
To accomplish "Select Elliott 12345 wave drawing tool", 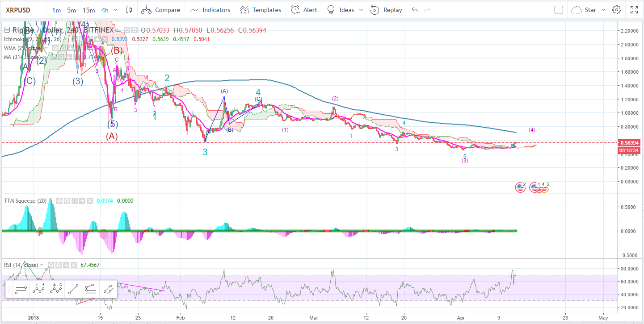I will [39, 289].
